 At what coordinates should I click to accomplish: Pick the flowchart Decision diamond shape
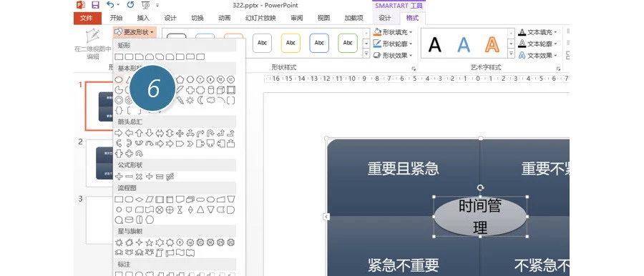coord(140,199)
